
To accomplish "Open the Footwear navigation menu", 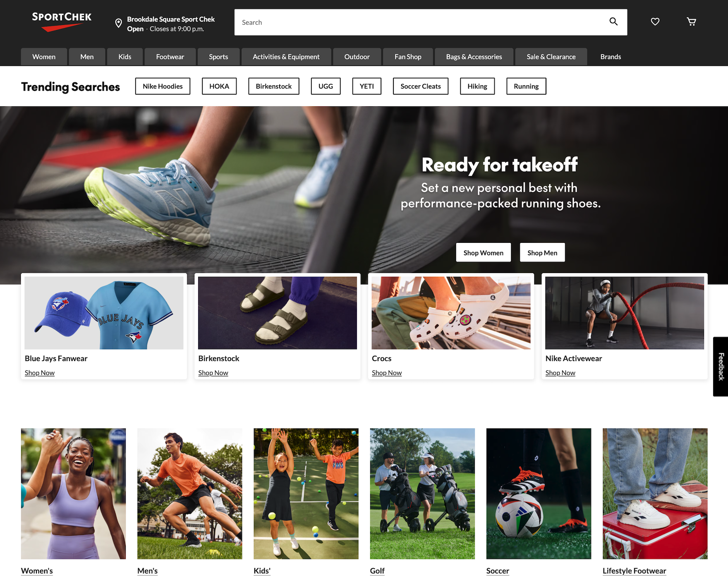I will pos(170,57).
